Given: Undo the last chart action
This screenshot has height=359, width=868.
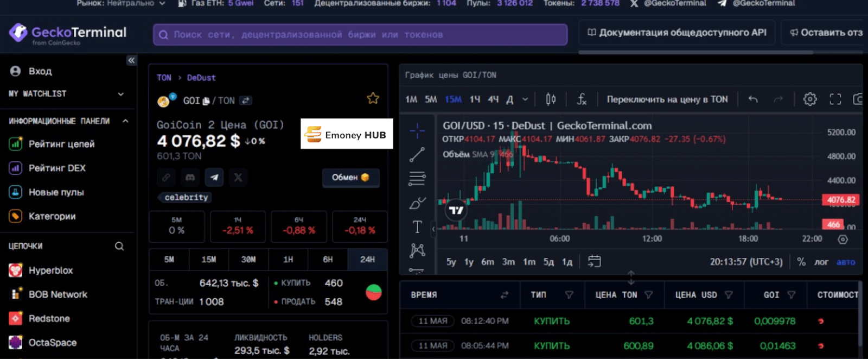Looking at the screenshot, I should pos(753,99).
